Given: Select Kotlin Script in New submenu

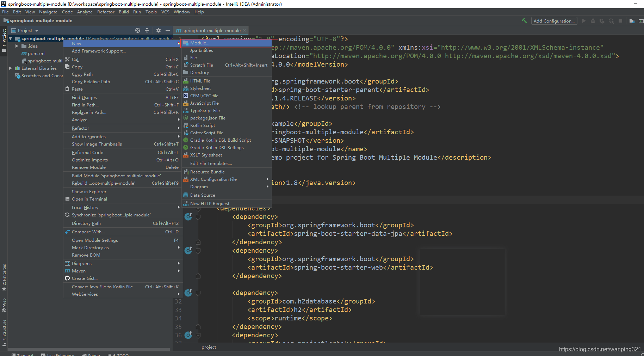Looking at the screenshot, I should [x=227, y=125].
